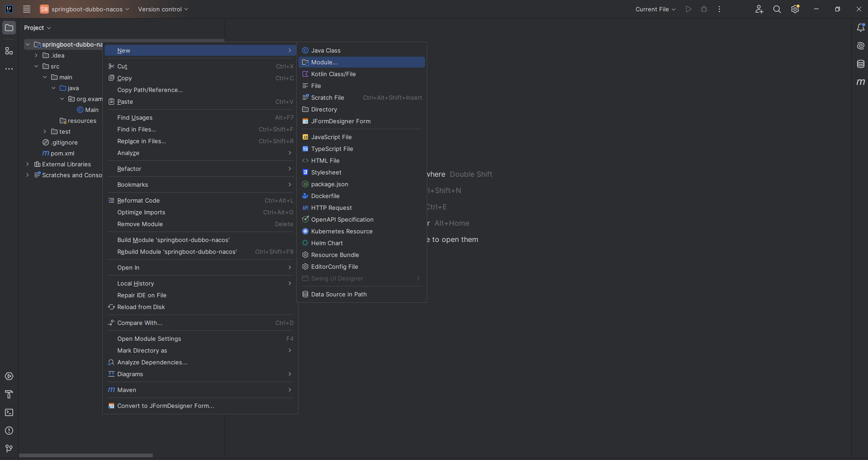
Task: Open Search Everywhere magnifier
Action: pyautogui.click(x=777, y=9)
